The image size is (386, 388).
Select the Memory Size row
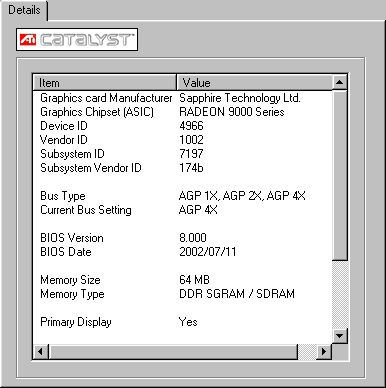pos(183,280)
